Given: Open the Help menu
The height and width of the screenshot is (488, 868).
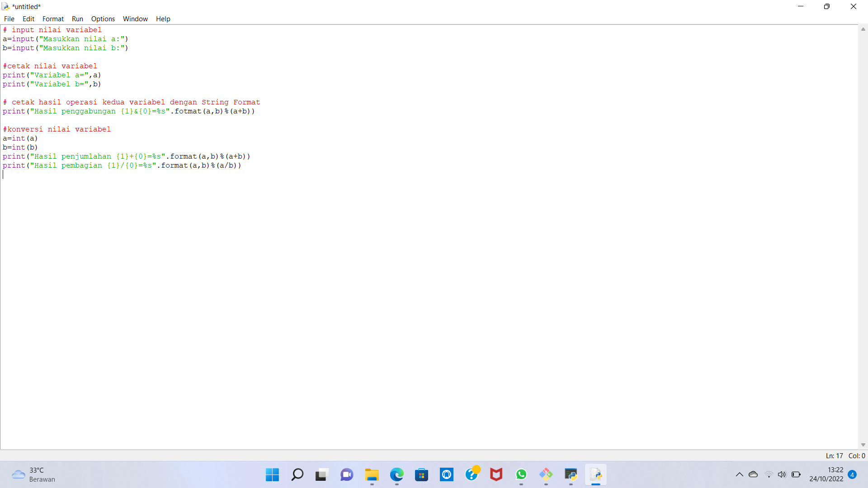Looking at the screenshot, I should pyautogui.click(x=163, y=19).
